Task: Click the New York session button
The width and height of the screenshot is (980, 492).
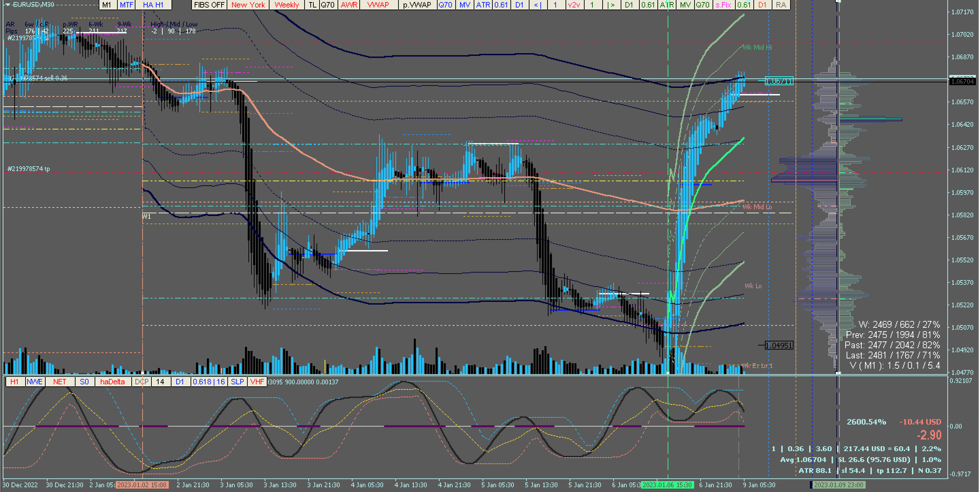Action: coord(248,5)
